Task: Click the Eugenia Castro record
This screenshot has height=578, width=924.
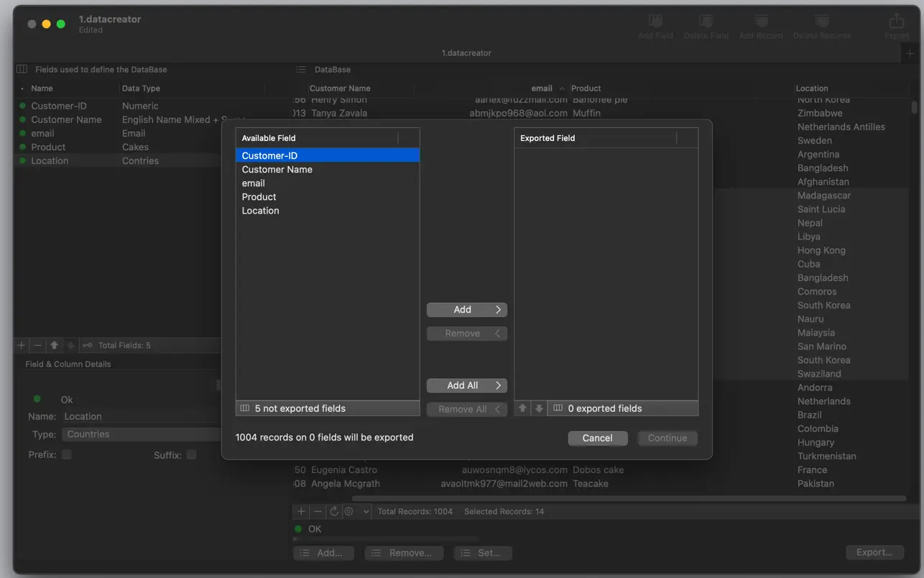Action: [x=344, y=470]
